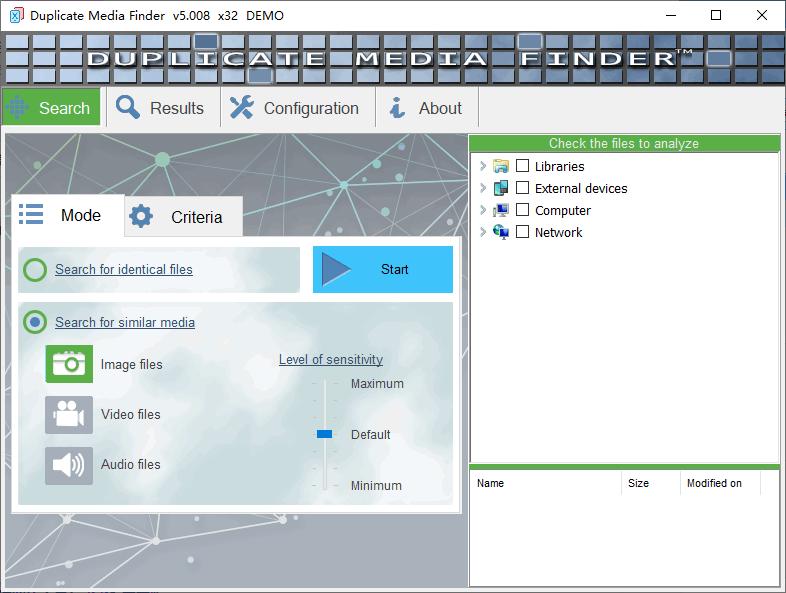Sort file list by Name column
Image resolution: width=786 pixels, height=593 pixels.
click(x=545, y=483)
